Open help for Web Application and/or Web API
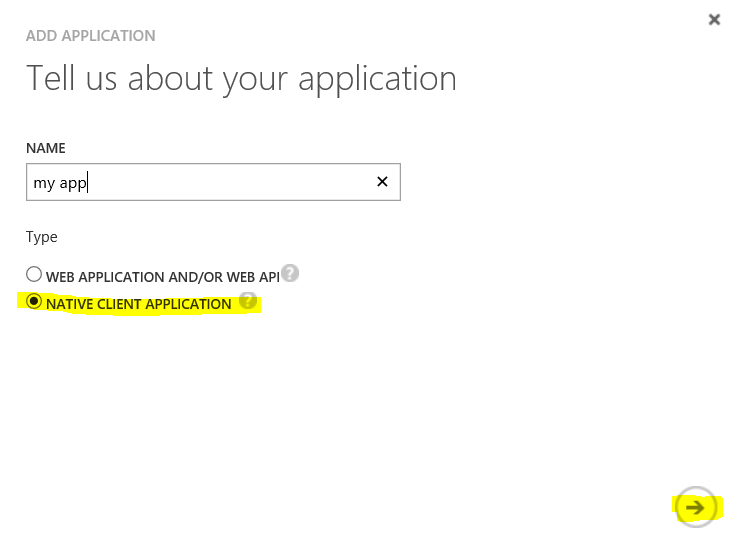Image resolution: width=735 pixels, height=537 pixels. pos(290,273)
